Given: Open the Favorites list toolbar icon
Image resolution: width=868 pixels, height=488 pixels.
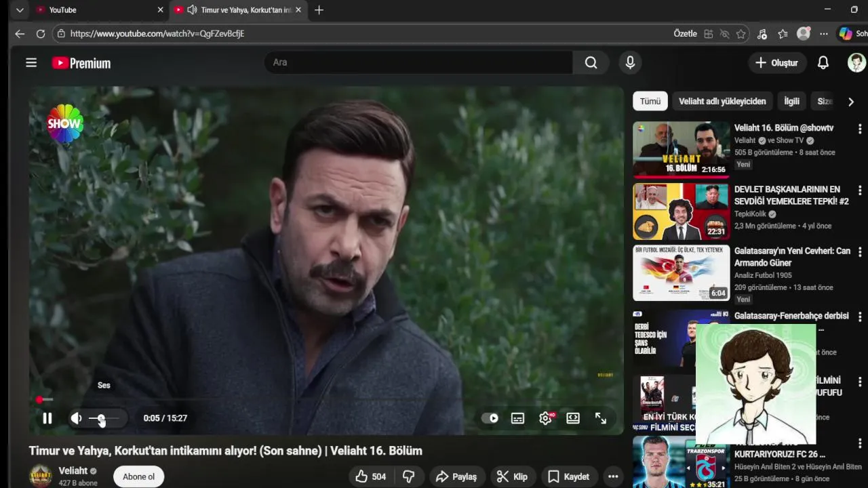Looking at the screenshot, I should 783,34.
